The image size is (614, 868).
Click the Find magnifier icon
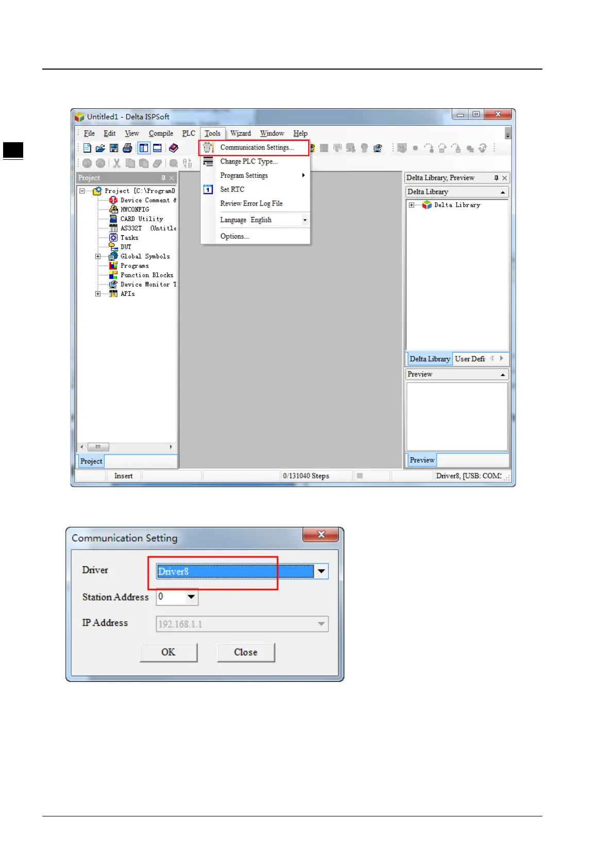point(174,163)
